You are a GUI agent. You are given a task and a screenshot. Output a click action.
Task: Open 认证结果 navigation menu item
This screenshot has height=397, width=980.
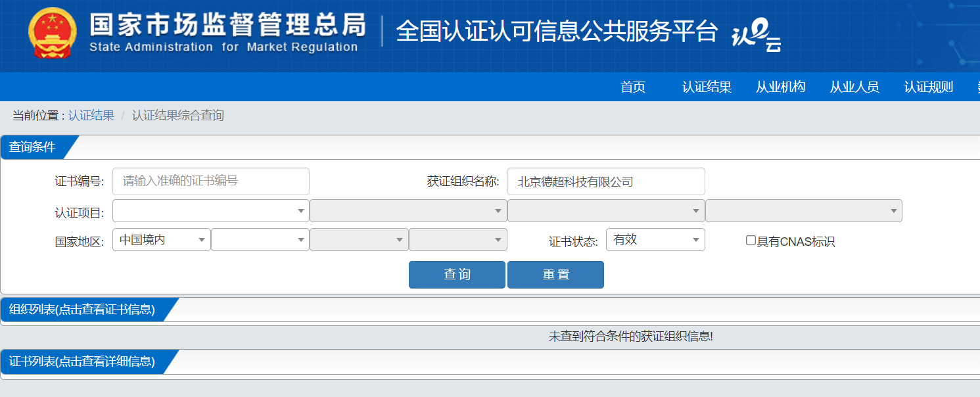coord(707,87)
